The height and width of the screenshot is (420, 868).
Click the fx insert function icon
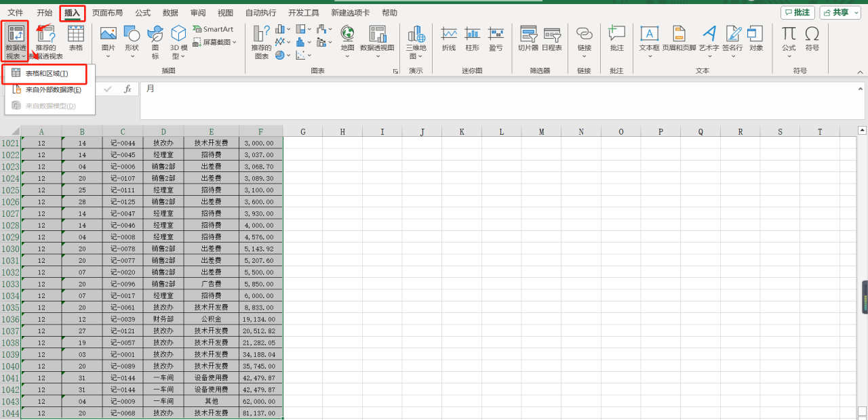coord(127,89)
